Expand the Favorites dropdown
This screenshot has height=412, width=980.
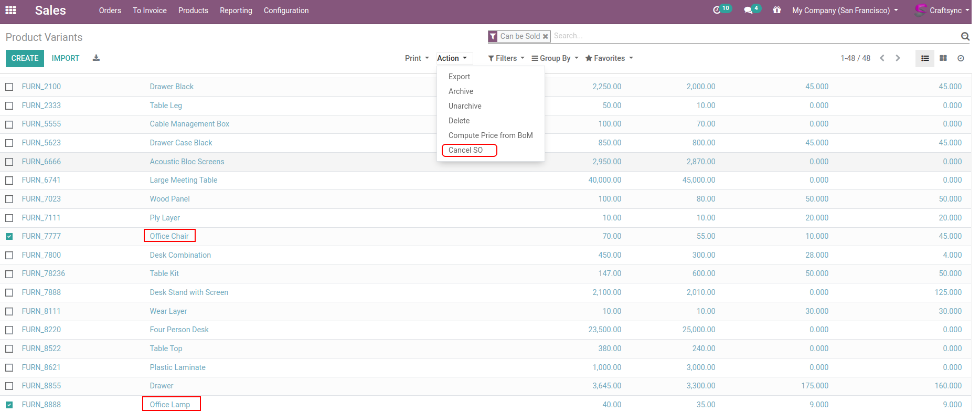click(609, 58)
